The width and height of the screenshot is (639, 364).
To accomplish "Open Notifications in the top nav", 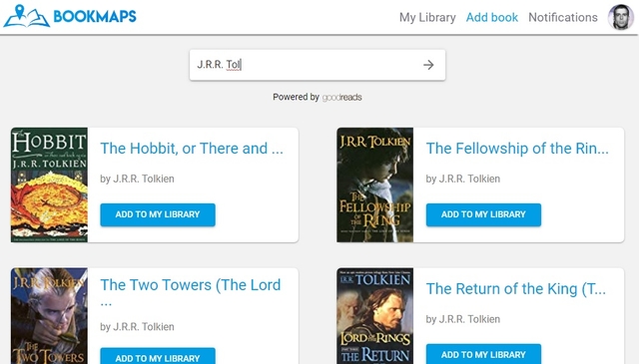I will point(563,18).
